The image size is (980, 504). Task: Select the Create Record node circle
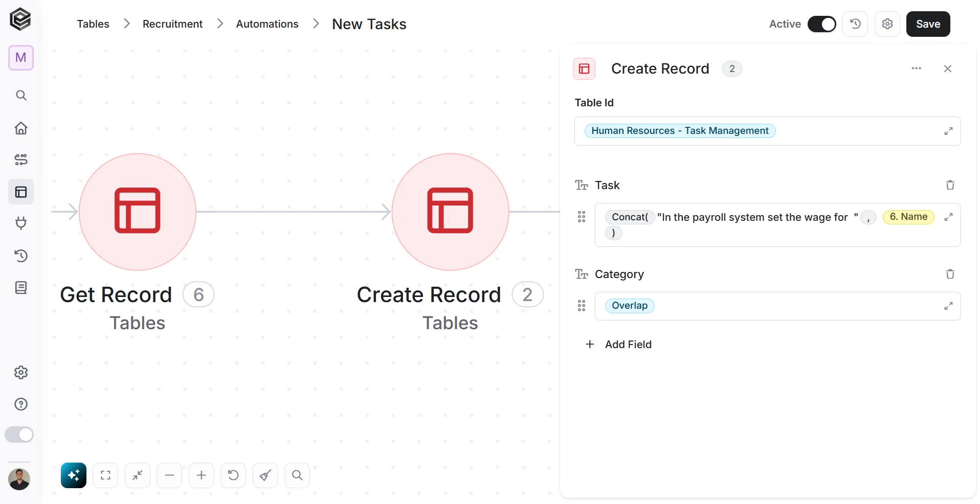pyautogui.click(x=450, y=212)
